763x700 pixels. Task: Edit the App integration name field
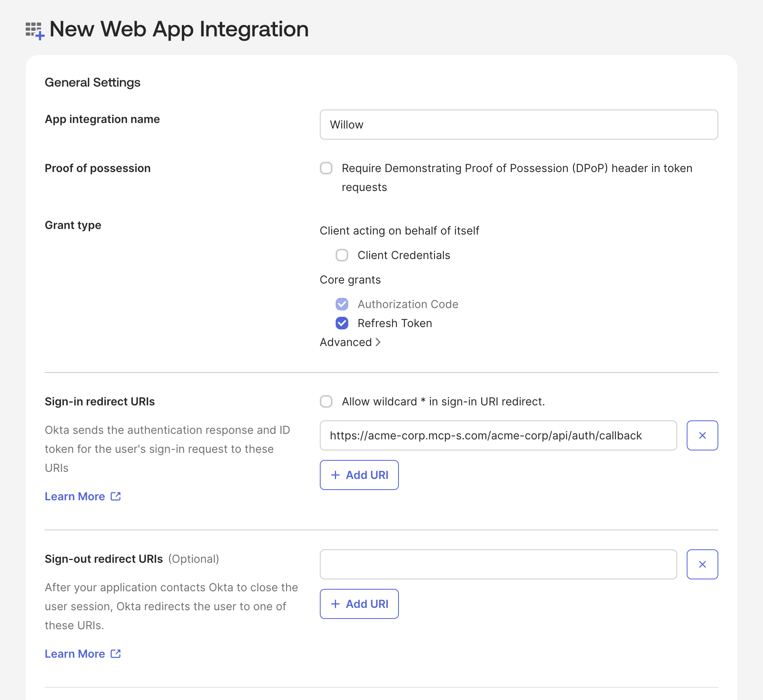(x=519, y=125)
